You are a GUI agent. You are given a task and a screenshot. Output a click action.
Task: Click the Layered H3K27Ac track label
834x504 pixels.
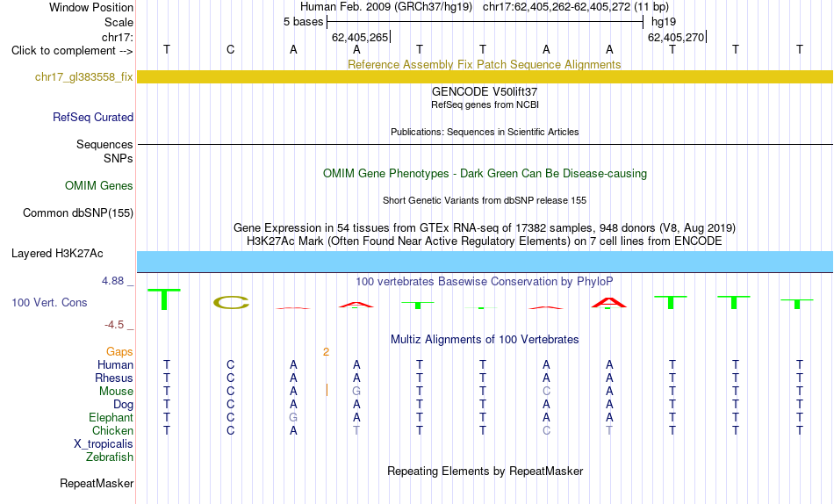[x=57, y=254]
